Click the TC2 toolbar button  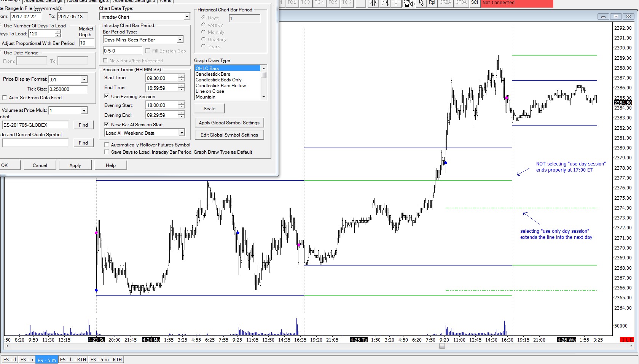pyautogui.click(x=292, y=3)
